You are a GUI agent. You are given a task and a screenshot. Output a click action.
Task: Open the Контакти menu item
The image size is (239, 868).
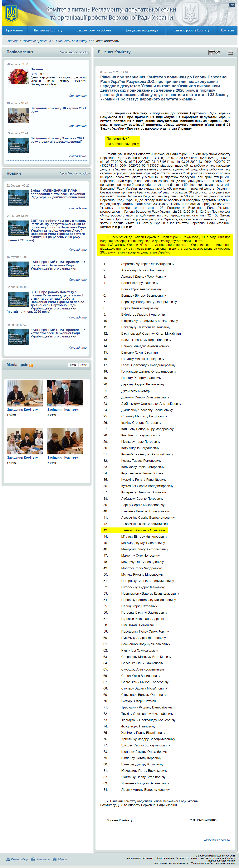[x=227, y=30]
